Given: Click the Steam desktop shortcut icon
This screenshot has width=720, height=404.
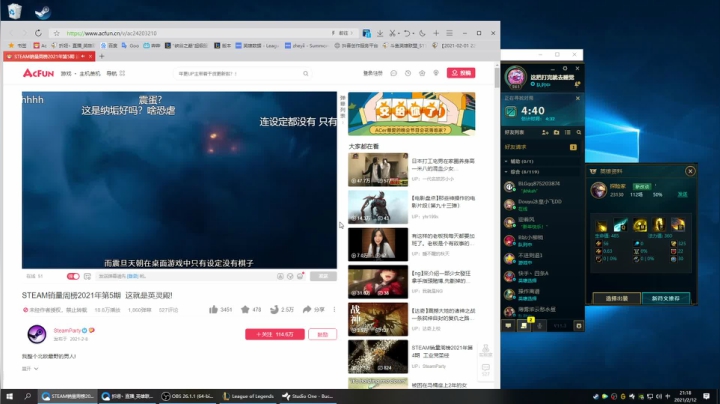Looking at the screenshot, I should pos(43,11).
